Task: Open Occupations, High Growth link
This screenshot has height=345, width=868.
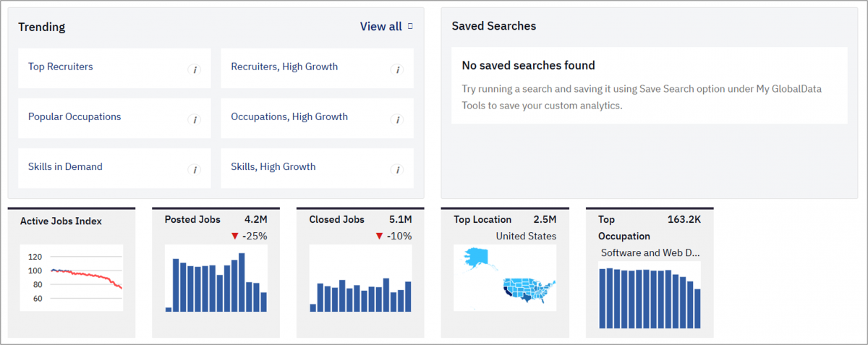Action: [289, 116]
